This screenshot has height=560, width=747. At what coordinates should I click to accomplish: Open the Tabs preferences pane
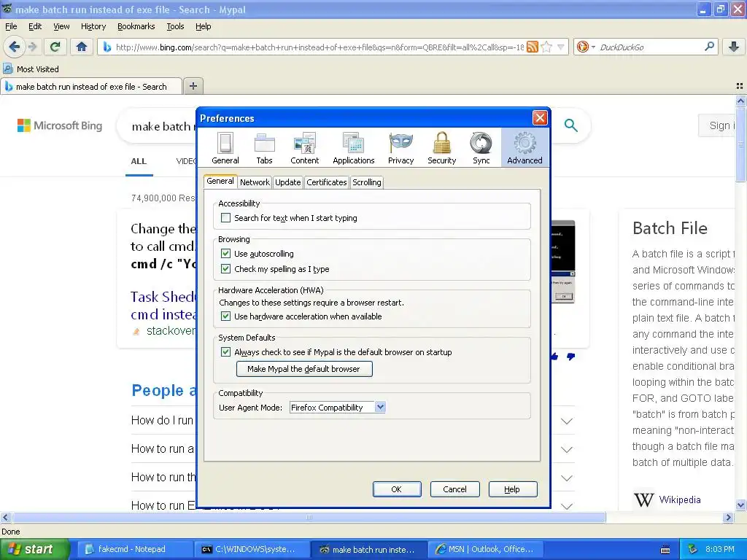(264, 148)
